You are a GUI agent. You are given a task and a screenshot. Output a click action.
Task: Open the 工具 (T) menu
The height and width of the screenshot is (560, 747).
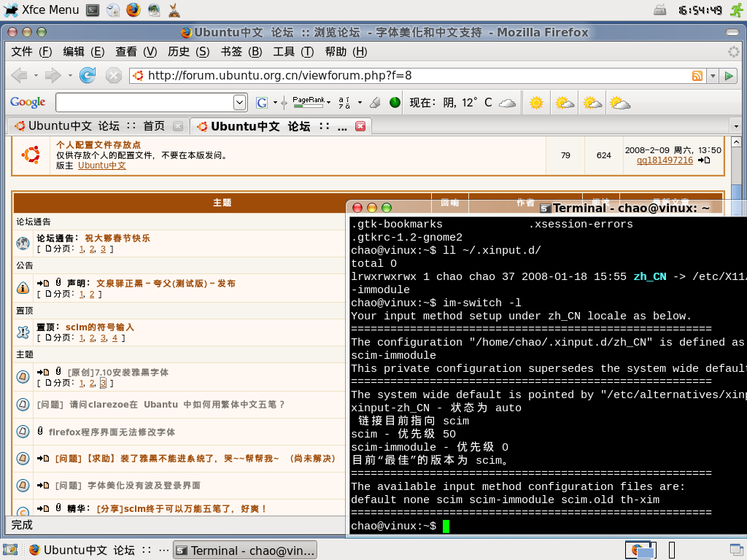pyautogui.click(x=293, y=52)
